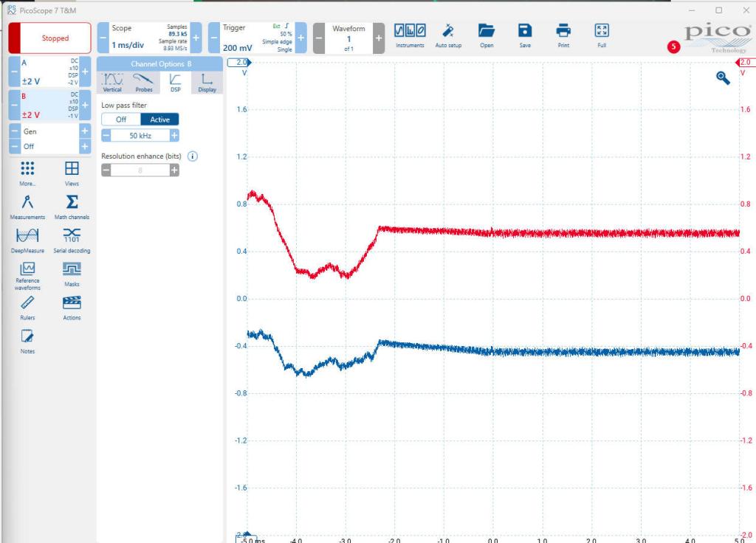Click the red notification badge showing 5

(673, 46)
